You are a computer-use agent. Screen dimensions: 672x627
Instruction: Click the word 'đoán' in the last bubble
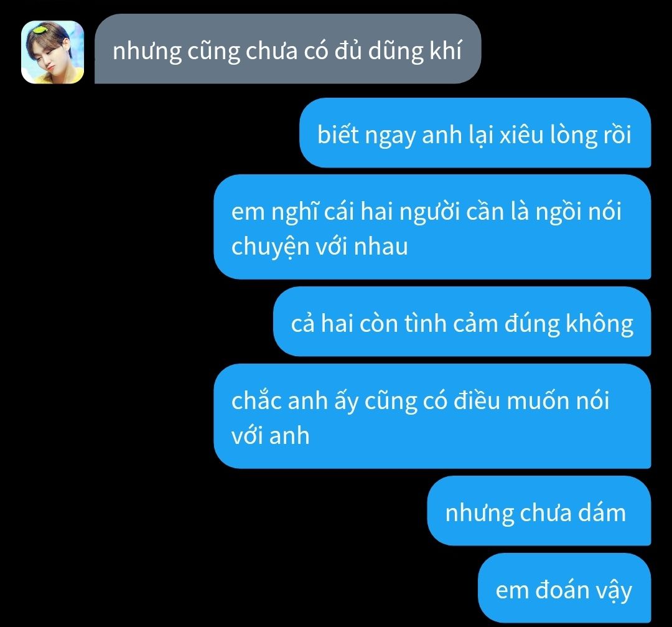click(562, 590)
